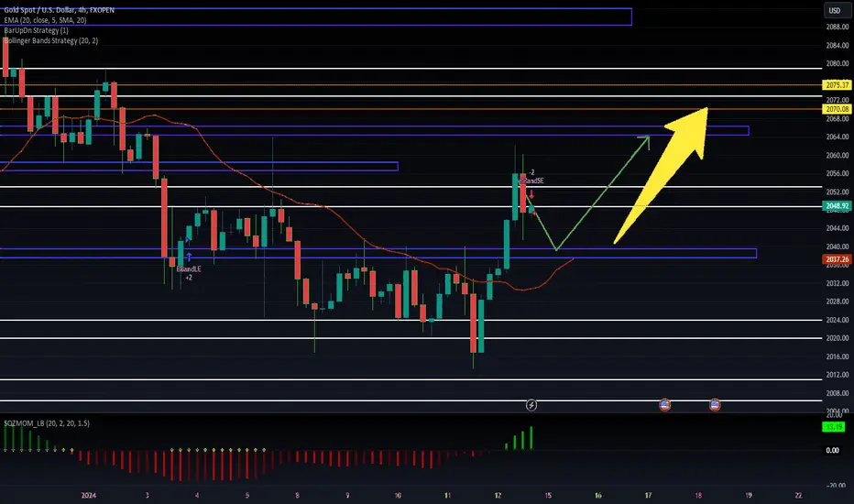The height and width of the screenshot is (504, 854).
Task: Select the BarUpDn Strategy (1) legend
Action: 36,30
